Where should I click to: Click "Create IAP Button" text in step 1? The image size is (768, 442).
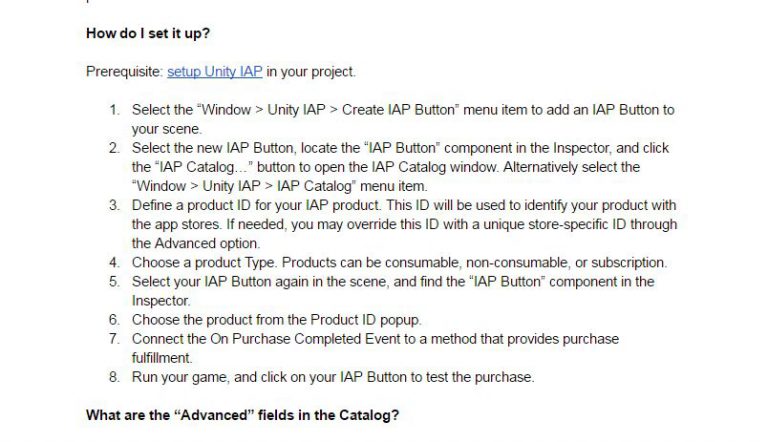tap(398, 110)
